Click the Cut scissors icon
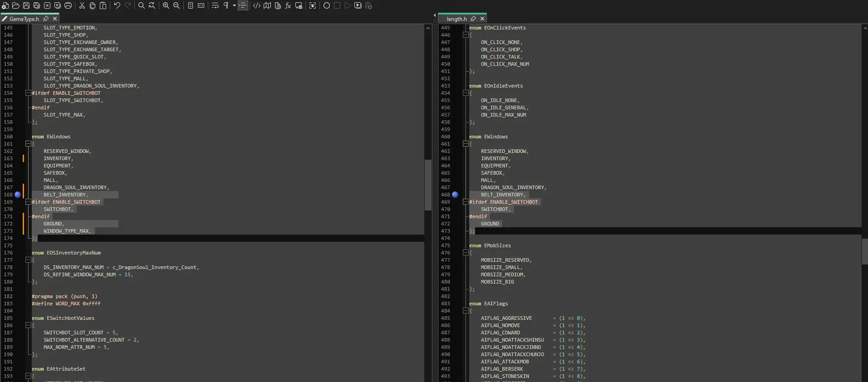 [82, 5]
